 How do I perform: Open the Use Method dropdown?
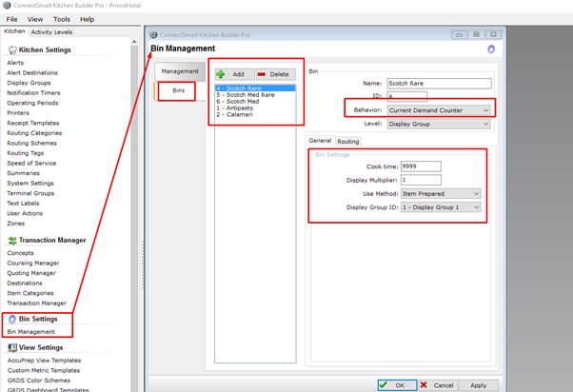(x=440, y=193)
